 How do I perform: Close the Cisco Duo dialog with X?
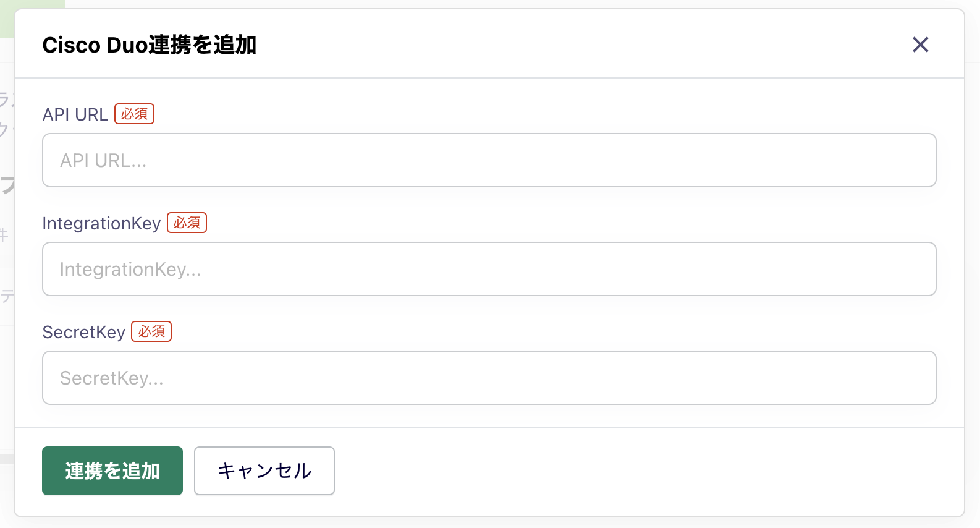(920, 45)
